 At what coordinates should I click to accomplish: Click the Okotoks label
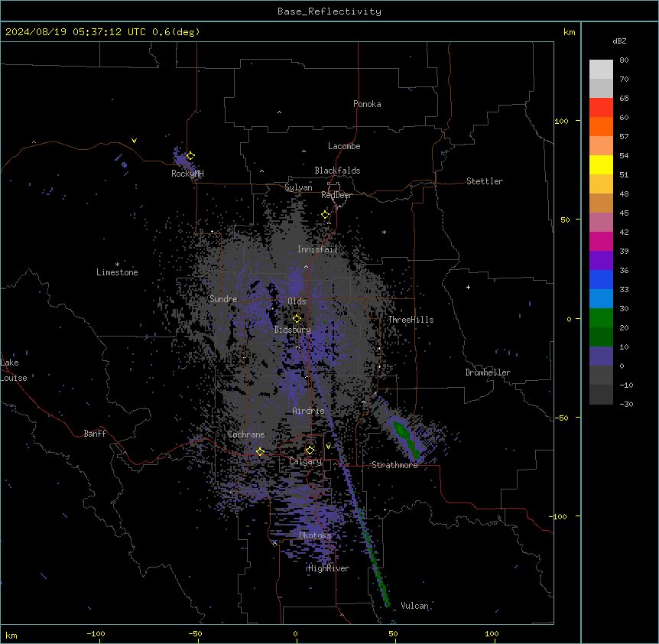[x=315, y=535]
